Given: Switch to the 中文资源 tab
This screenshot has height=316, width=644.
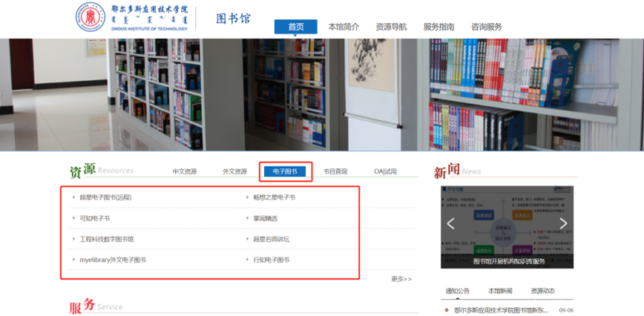Looking at the screenshot, I should point(185,171).
